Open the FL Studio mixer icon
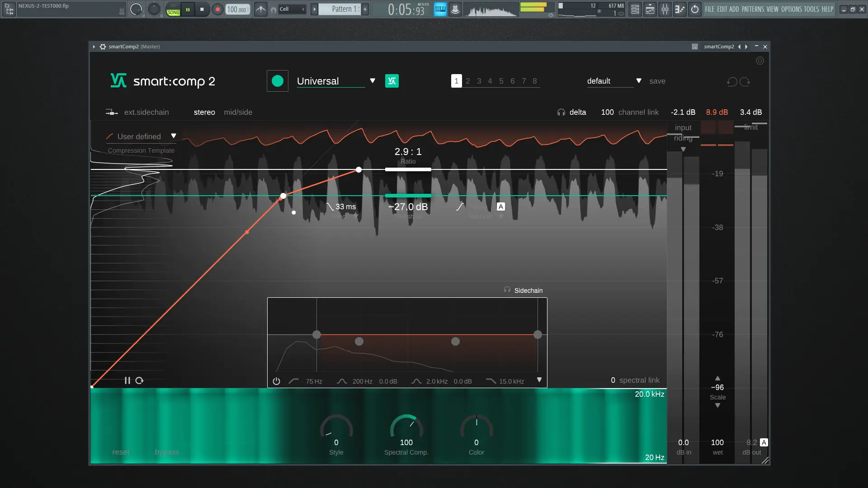 (665, 9)
